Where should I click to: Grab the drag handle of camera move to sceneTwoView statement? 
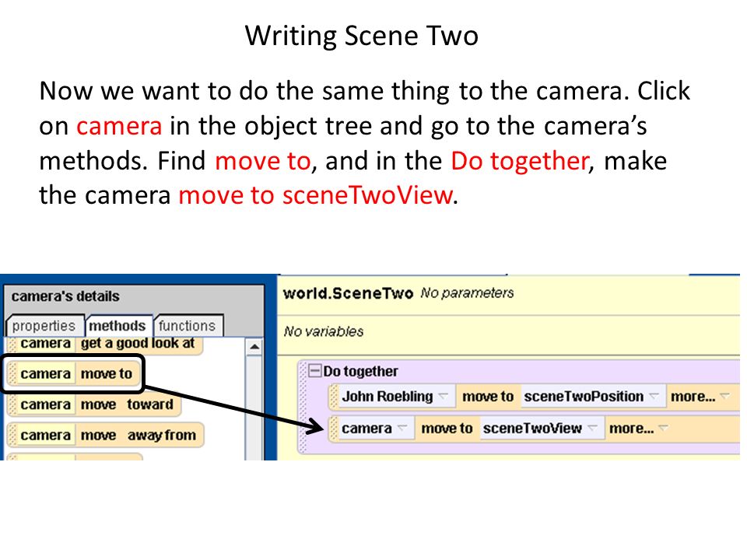(334, 429)
